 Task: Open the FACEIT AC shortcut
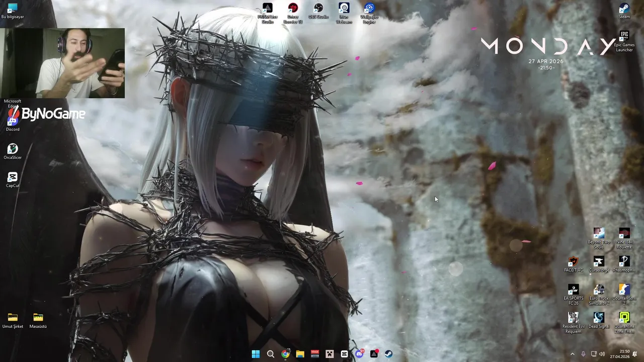(x=573, y=264)
